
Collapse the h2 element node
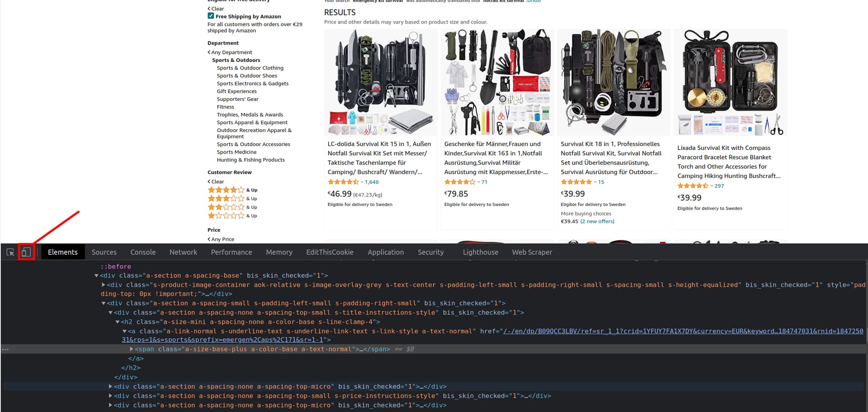coord(118,322)
